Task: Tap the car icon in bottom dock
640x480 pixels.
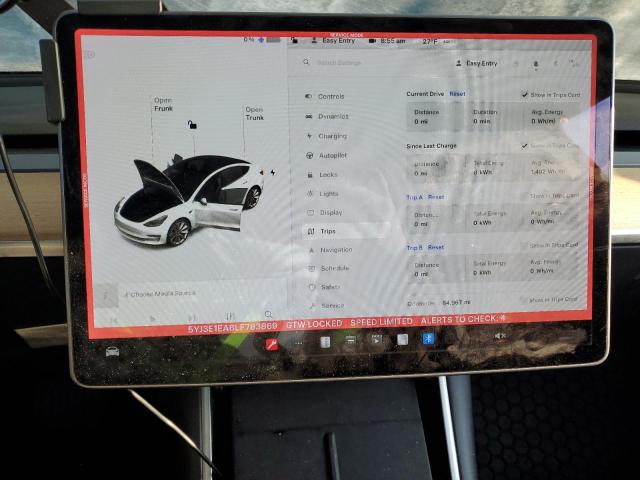Action: click(112, 351)
